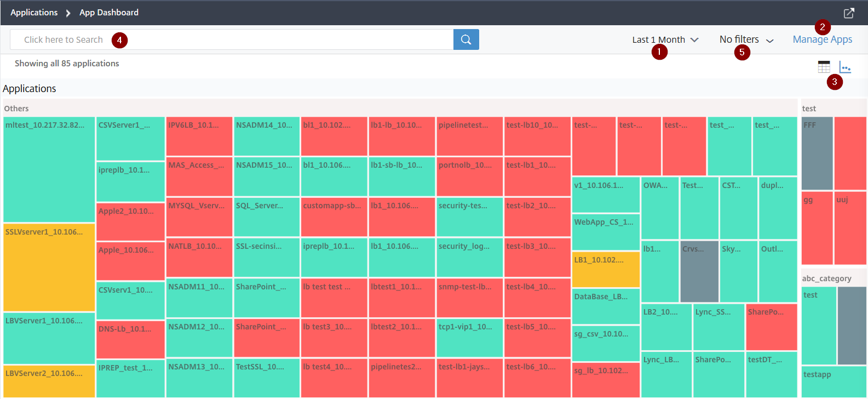Select the tcp1-vip1_10 tile
The height and width of the screenshot is (399, 868).
pos(469,338)
